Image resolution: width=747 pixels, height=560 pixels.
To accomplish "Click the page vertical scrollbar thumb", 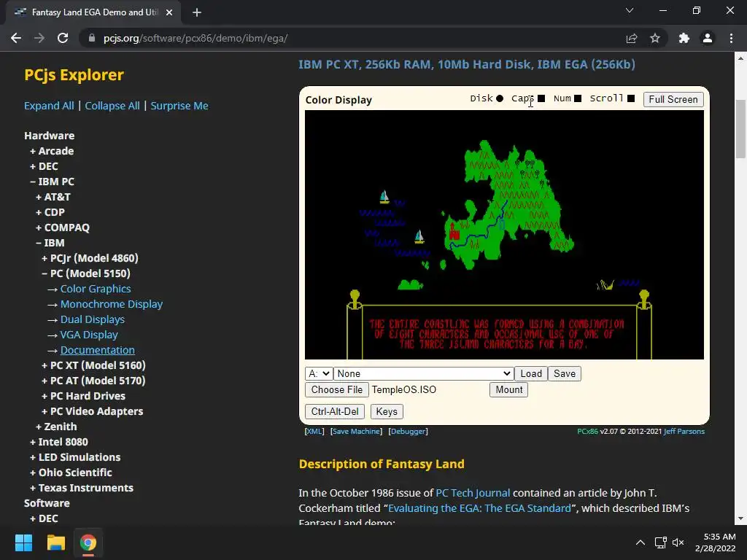I will [x=740, y=128].
